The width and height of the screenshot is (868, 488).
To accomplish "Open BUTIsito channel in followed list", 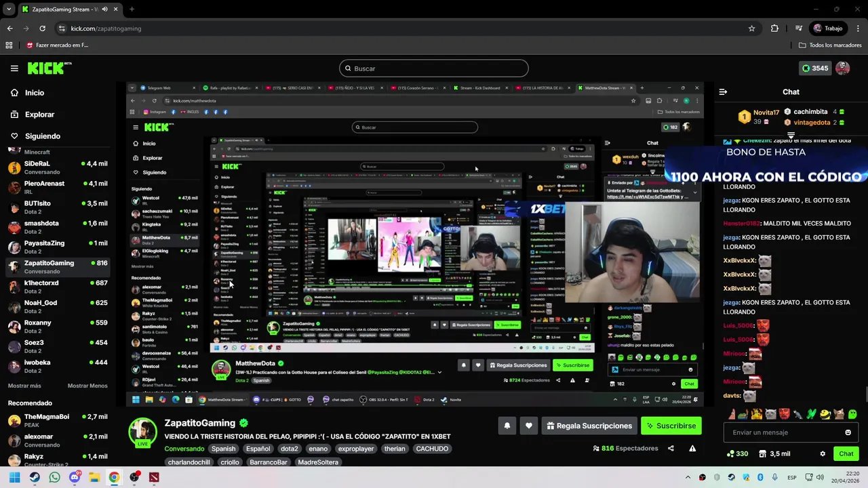I will point(58,207).
